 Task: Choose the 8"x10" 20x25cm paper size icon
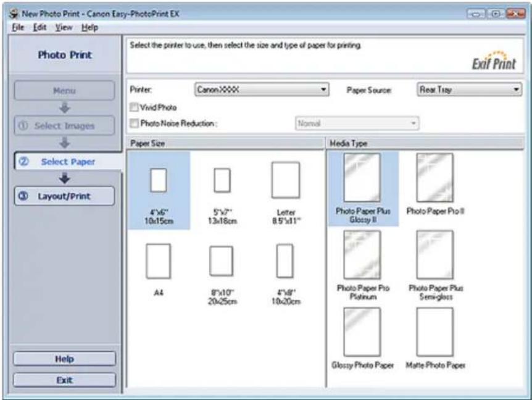coord(221,261)
